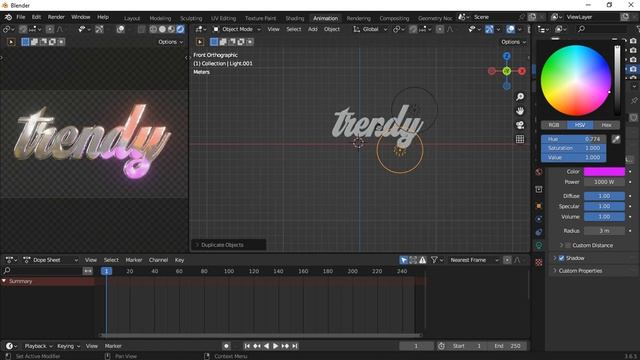The width and height of the screenshot is (640, 360).
Task: Toggle auto keying record button
Action: [x=226, y=346]
